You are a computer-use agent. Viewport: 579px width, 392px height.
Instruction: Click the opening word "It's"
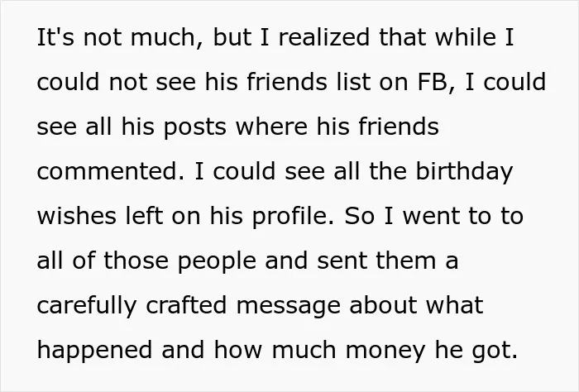click(55, 37)
